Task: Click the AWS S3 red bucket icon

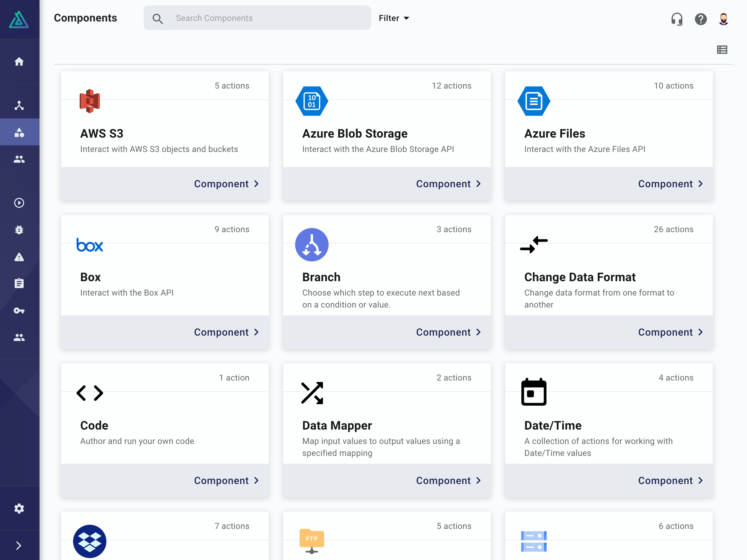Action: (89, 101)
